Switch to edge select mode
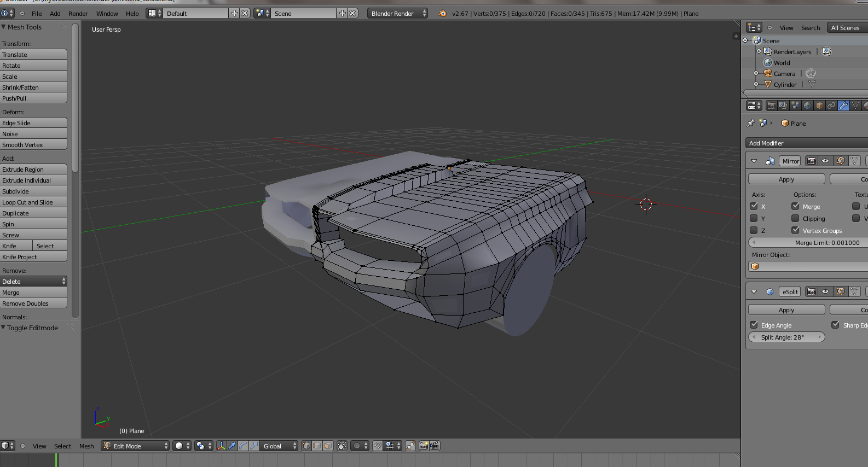Viewport: 868px width, 467px height. (x=317, y=446)
